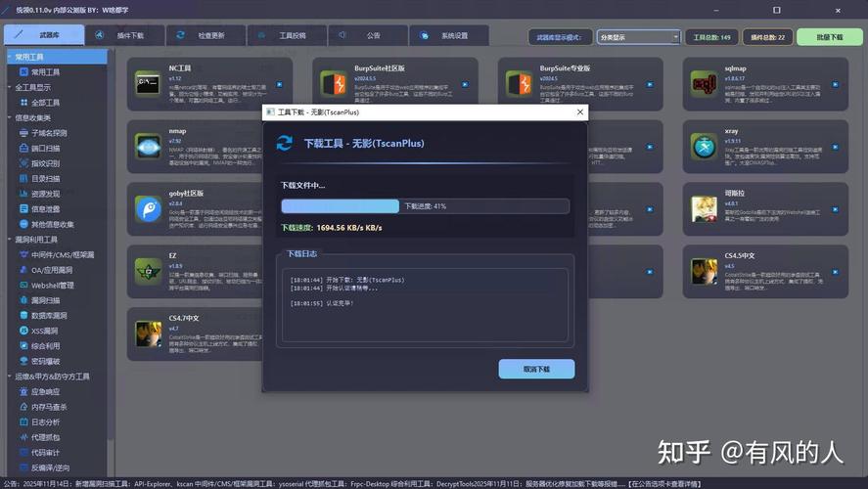The height and width of the screenshot is (489, 868).
Task: Click the xray card's blue action icon
Action: [836, 147]
